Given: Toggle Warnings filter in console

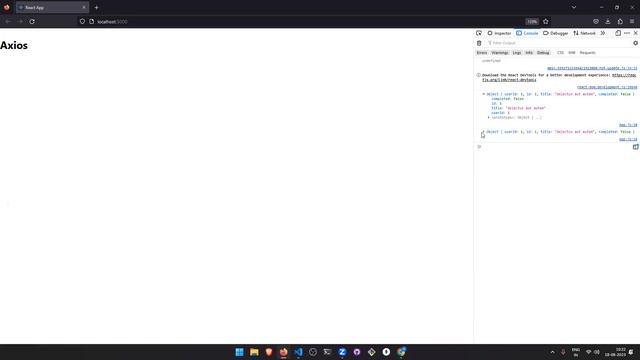Looking at the screenshot, I should [x=500, y=53].
